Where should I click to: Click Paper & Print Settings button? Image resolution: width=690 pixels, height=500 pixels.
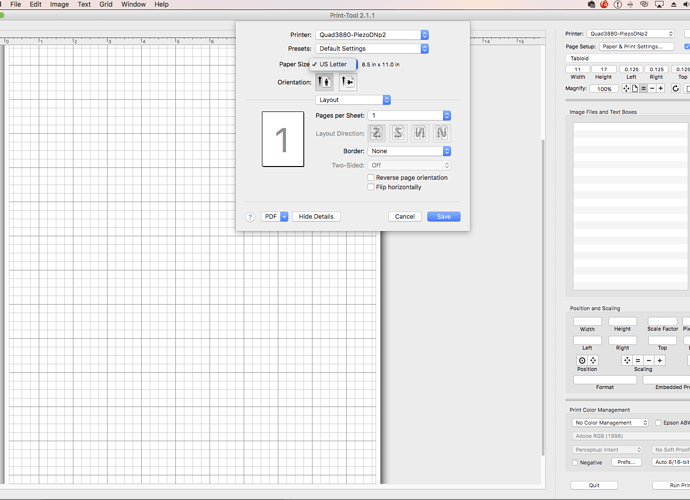(637, 46)
